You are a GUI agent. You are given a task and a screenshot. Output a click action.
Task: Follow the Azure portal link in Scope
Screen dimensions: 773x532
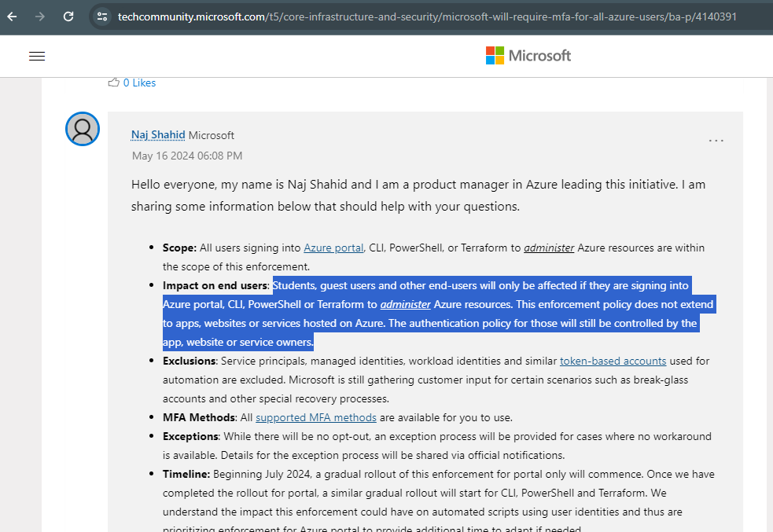[x=333, y=248]
